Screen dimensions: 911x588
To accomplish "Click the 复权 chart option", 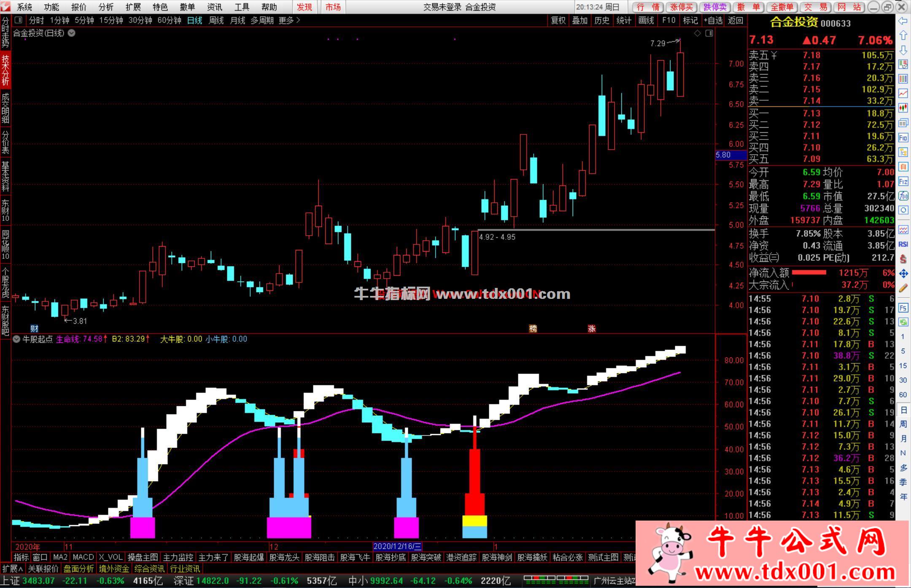I will tap(558, 20).
